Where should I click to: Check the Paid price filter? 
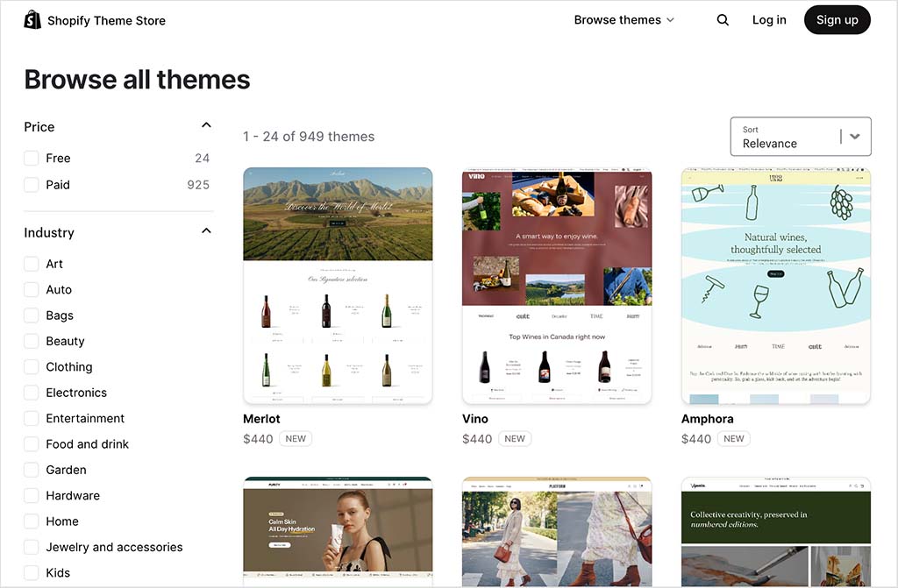[32, 185]
